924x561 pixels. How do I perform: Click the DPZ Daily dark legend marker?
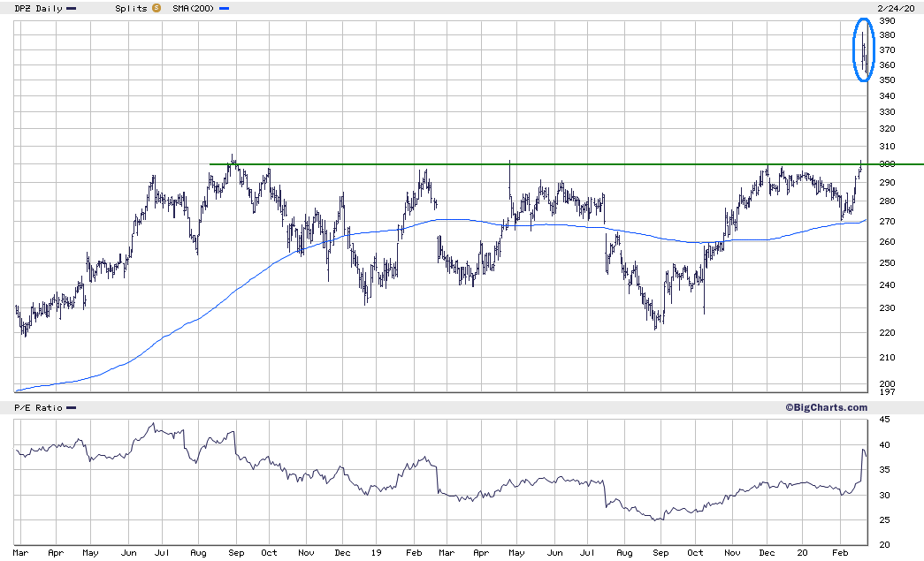point(72,9)
